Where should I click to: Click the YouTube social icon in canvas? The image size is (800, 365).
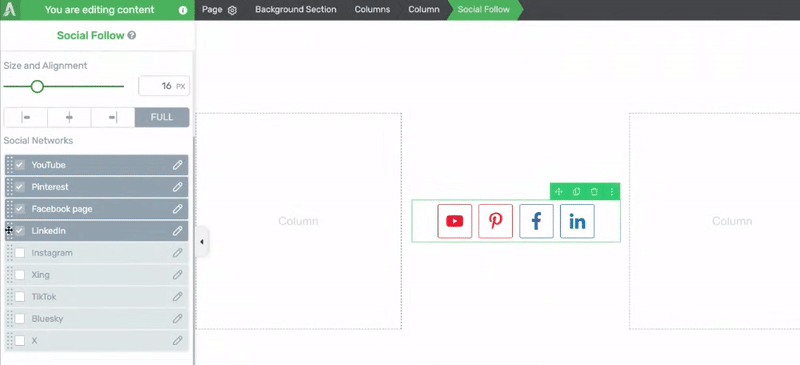click(x=455, y=221)
